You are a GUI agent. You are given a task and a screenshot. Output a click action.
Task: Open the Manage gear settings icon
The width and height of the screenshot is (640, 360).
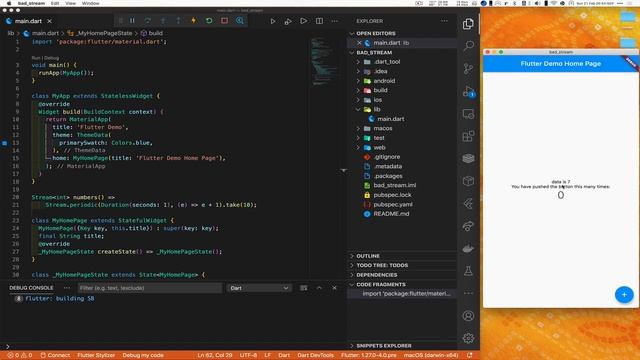(x=468, y=338)
